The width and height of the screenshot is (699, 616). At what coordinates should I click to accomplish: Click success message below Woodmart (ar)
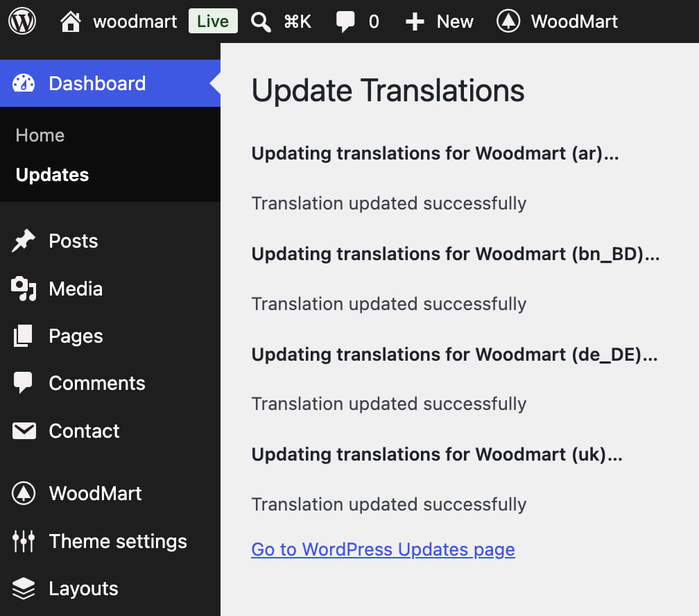389,203
